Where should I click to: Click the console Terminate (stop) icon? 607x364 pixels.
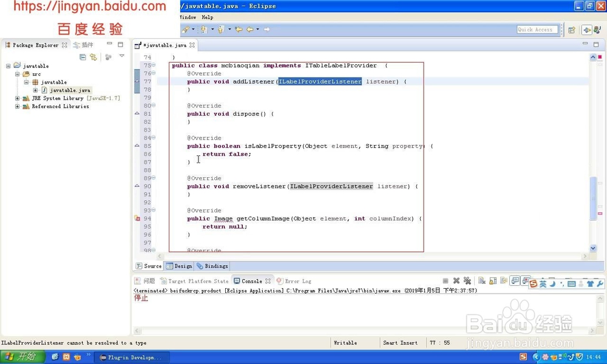pyautogui.click(x=446, y=281)
